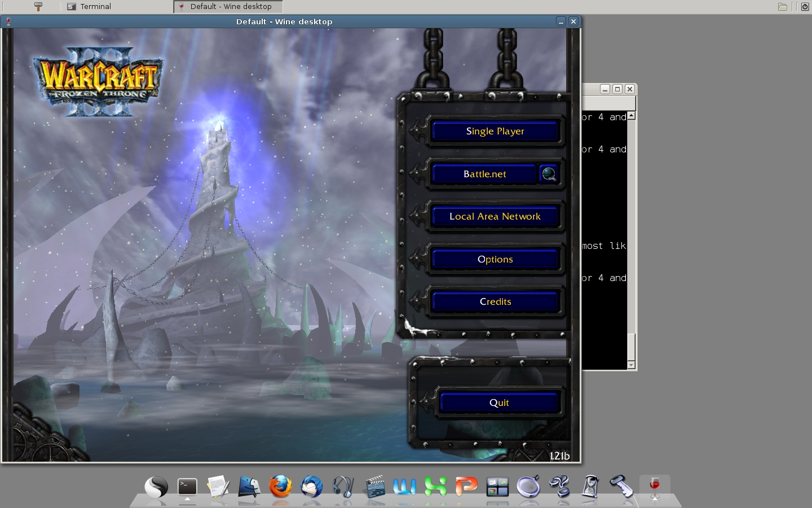Click the power icon in top-right panel
This screenshot has height=508, width=812.
tap(805, 7)
